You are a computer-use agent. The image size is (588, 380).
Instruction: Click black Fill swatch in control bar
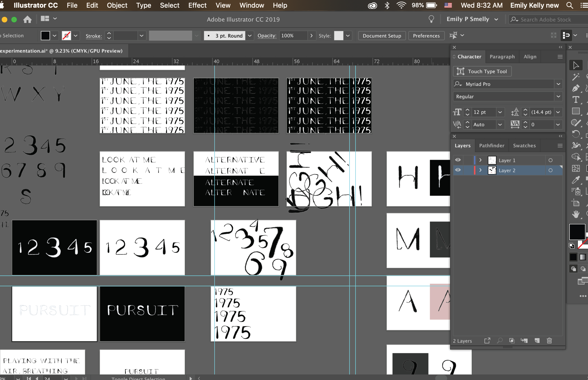click(x=45, y=36)
